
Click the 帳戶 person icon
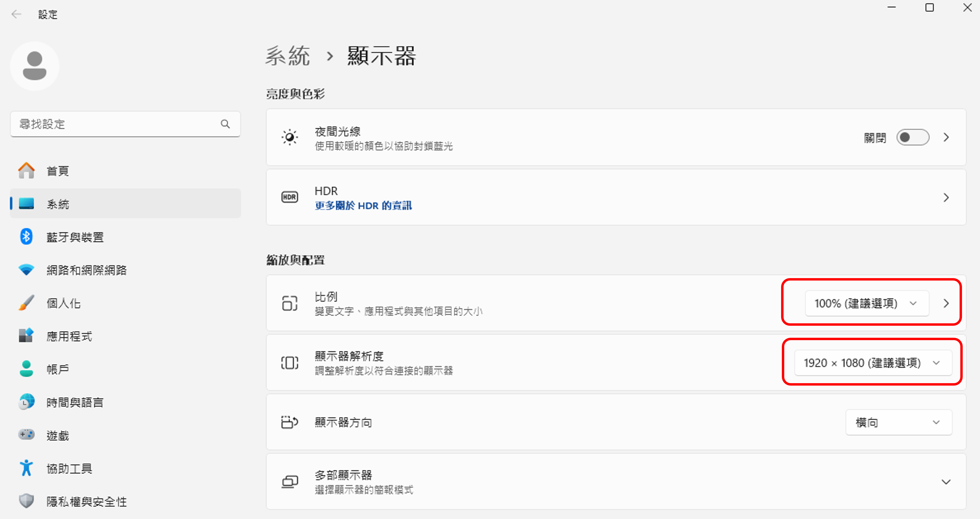(26, 369)
